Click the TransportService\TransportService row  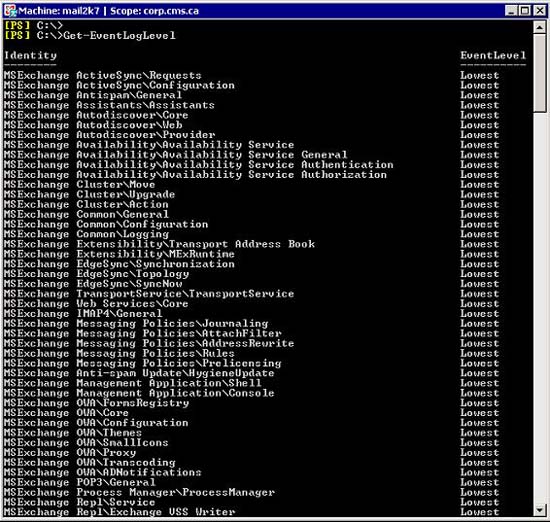point(251,294)
